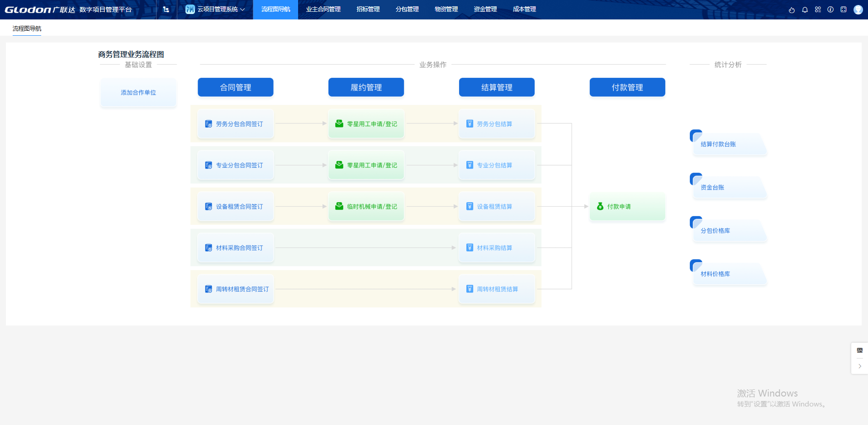Viewport: 868px width, 425px height.
Task: Click the organization tree icon in header
Action: coord(166,9)
